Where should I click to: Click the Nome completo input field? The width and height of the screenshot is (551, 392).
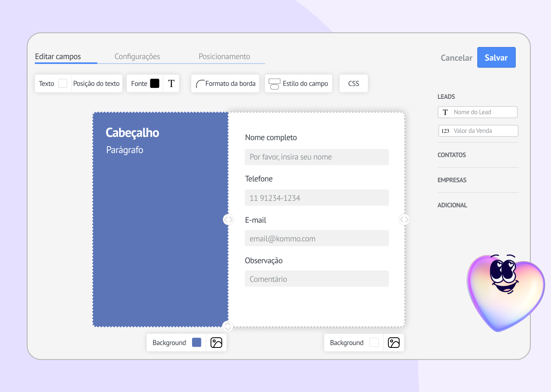[x=317, y=157]
